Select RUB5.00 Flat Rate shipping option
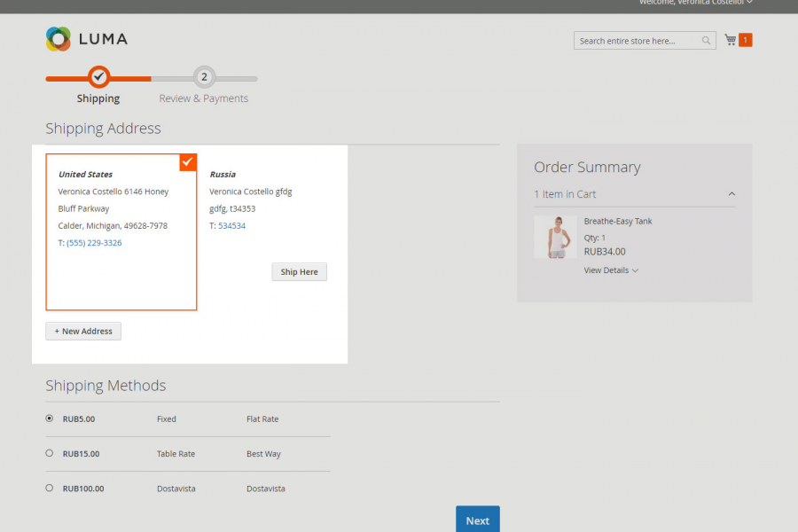The height and width of the screenshot is (532, 798). point(50,419)
